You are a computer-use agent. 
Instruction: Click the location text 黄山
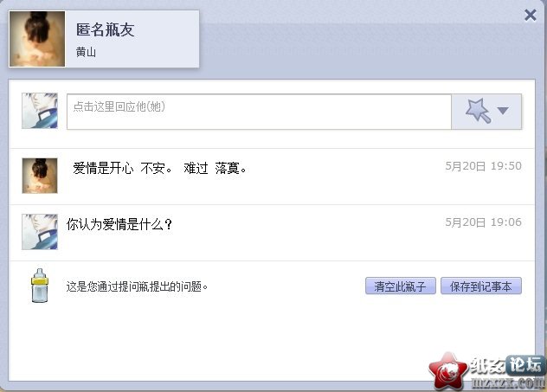[86, 52]
